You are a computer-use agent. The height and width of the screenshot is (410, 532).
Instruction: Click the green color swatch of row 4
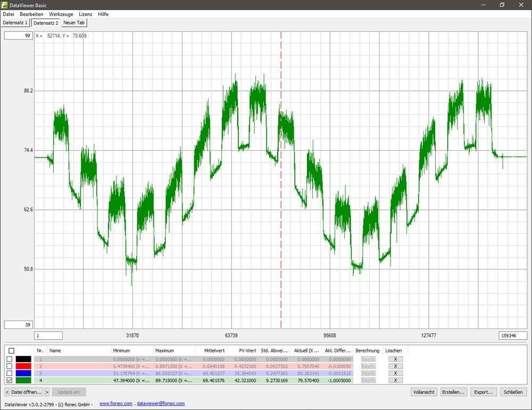coord(24,380)
